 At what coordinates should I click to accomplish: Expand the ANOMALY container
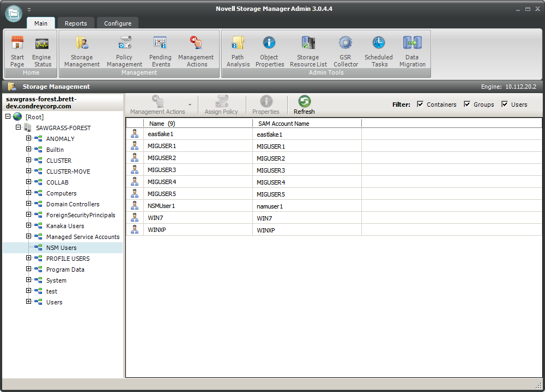click(28, 138)
